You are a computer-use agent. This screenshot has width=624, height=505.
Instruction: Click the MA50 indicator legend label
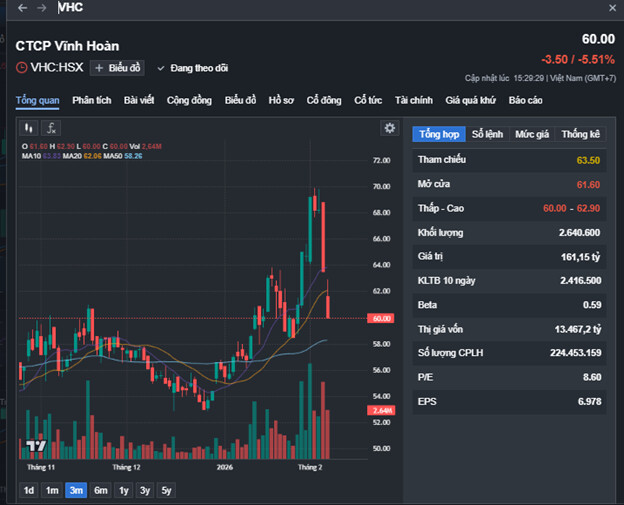113,156
